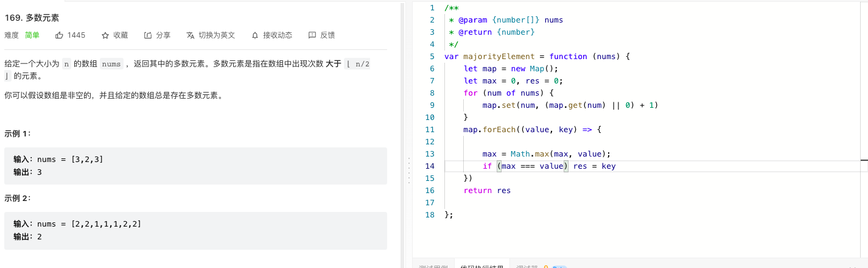Click the share icon
Viewport: 868px width, 268px height.
(148, 35)
